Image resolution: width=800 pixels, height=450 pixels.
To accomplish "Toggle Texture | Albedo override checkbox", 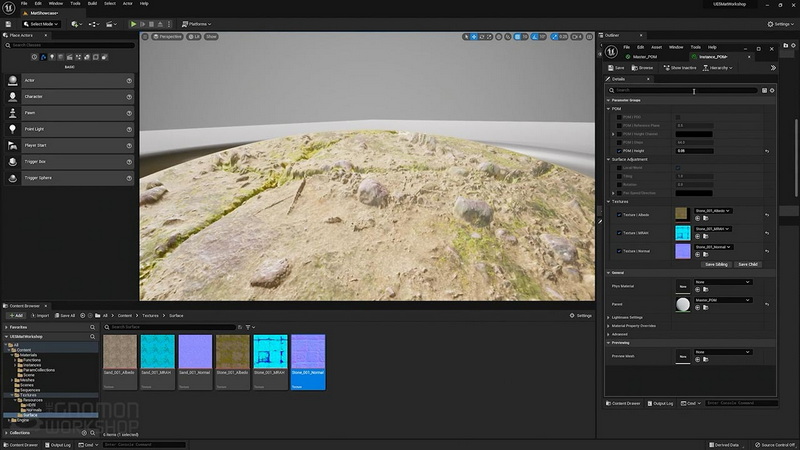I will click(619, 215).
